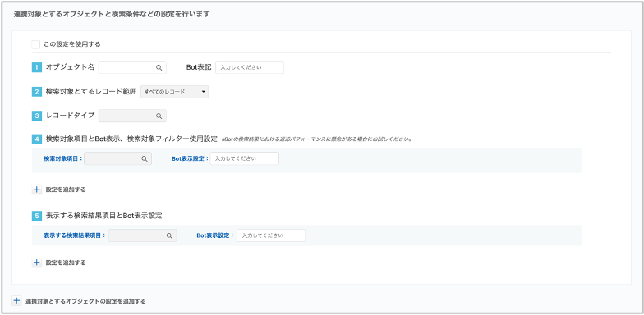Click the search icon in 検索対象項目 field
The width and height of the screenshot is (644, 315).
click(x=145, y=159)
